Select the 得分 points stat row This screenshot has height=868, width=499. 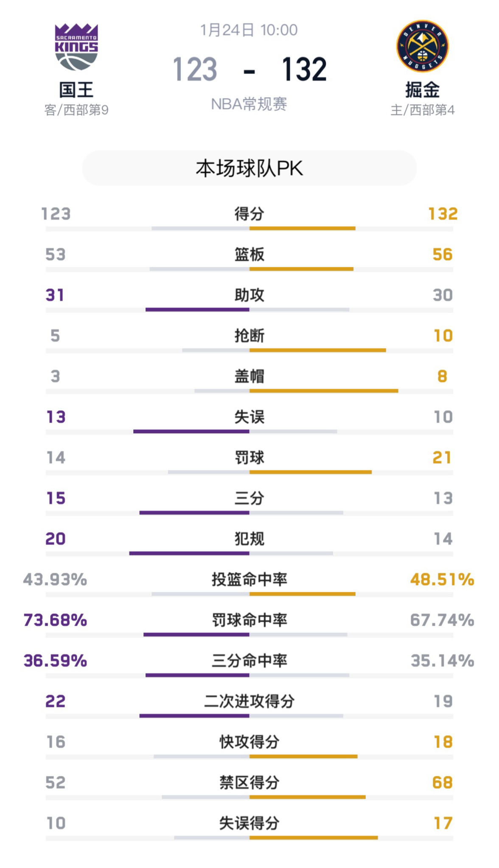pyautogui.click(x=249, y=216)
